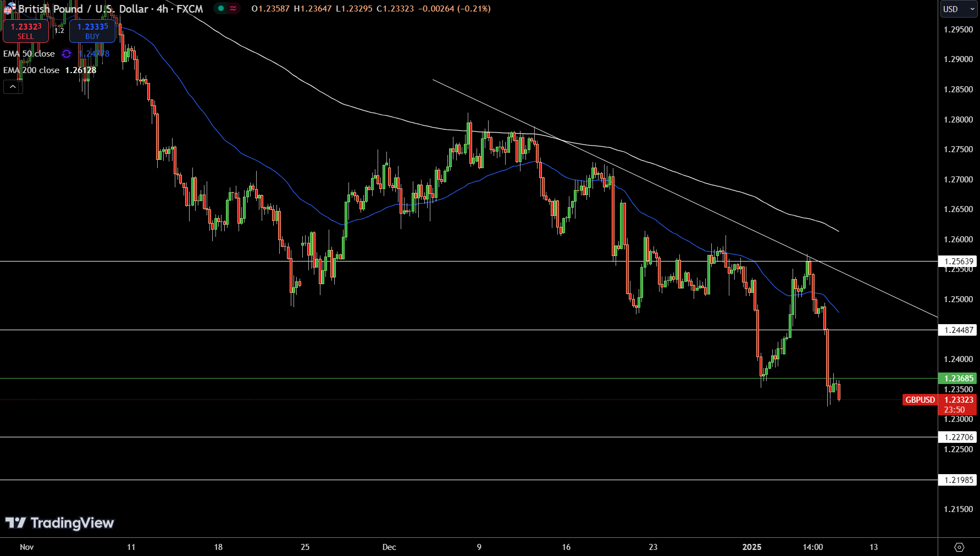
Task: Click the green market open status dot
Action: click(221, 8)
